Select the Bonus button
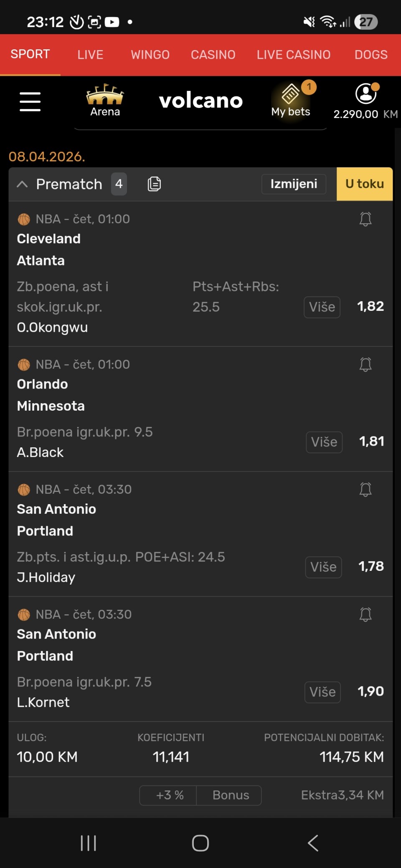 pyautogui.click(x=231, y=795)
